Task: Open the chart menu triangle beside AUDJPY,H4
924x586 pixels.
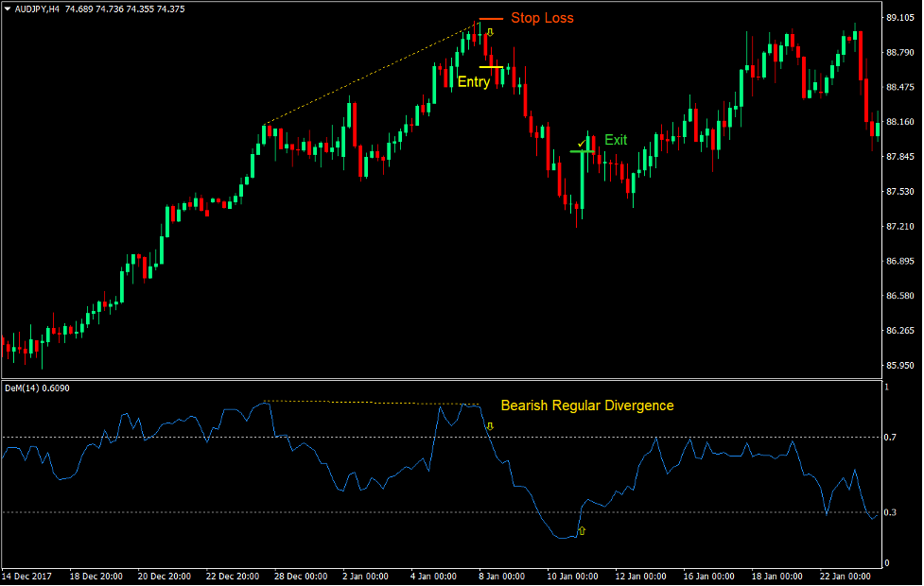Action: pyautogui.click(x=8, y=9)
